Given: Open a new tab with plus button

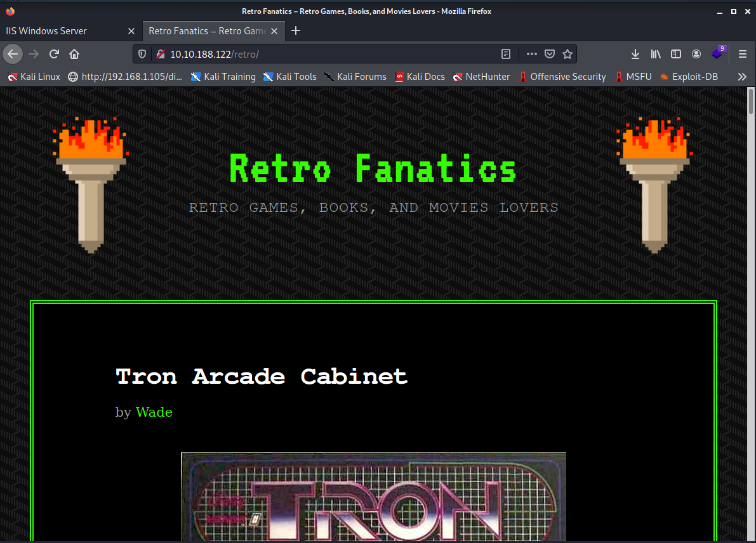Looking at the screenshot, I should (x=296, y=30).
